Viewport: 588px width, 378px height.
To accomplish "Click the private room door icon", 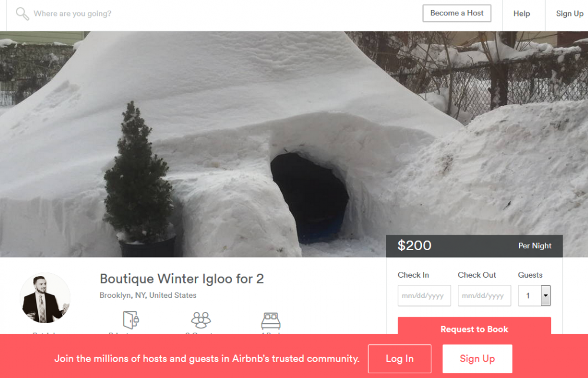I will pyautogui.click(x=131, y=320).
